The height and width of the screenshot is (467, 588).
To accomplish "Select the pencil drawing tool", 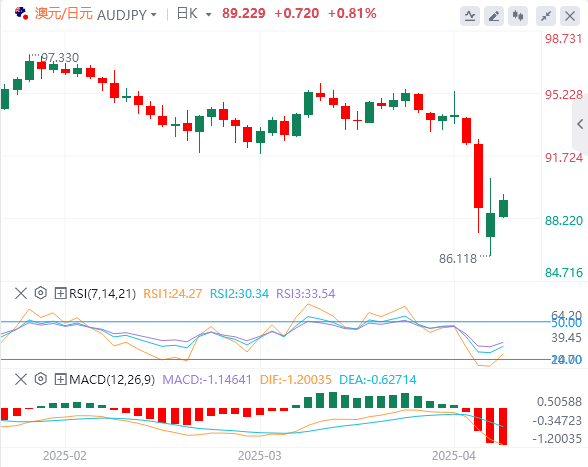I will pos(494,16).
